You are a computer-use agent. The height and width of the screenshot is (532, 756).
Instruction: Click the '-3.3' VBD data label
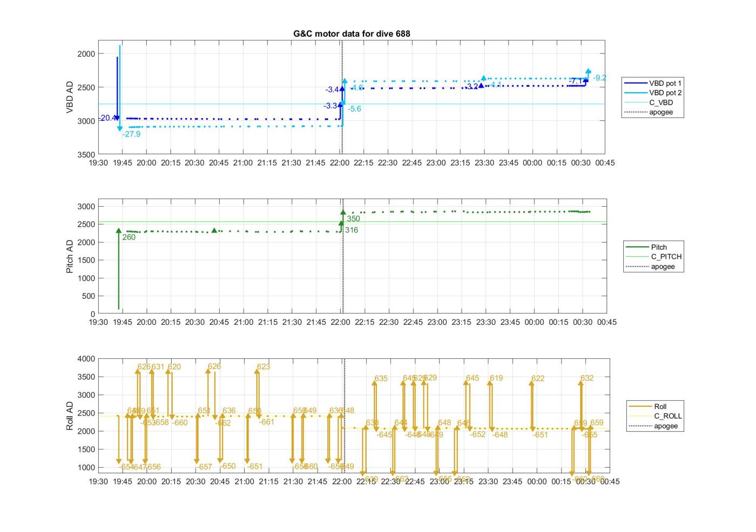pyautogui.click(x=330, y=106)
